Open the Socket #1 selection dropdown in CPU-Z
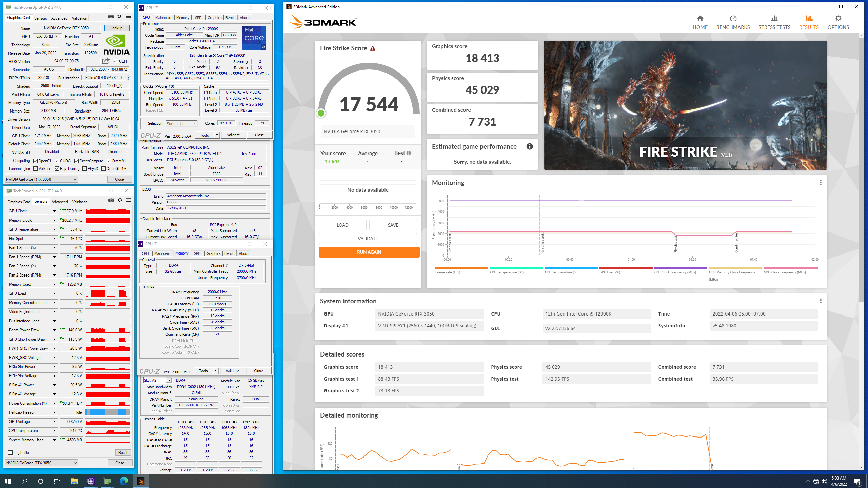Screen dimensions: 868x488 (181, 124)
